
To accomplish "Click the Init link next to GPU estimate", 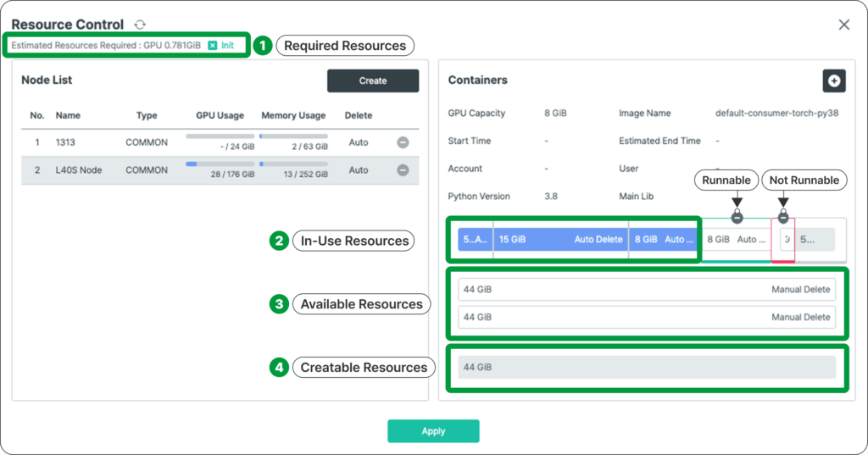I will click(228, 45).
